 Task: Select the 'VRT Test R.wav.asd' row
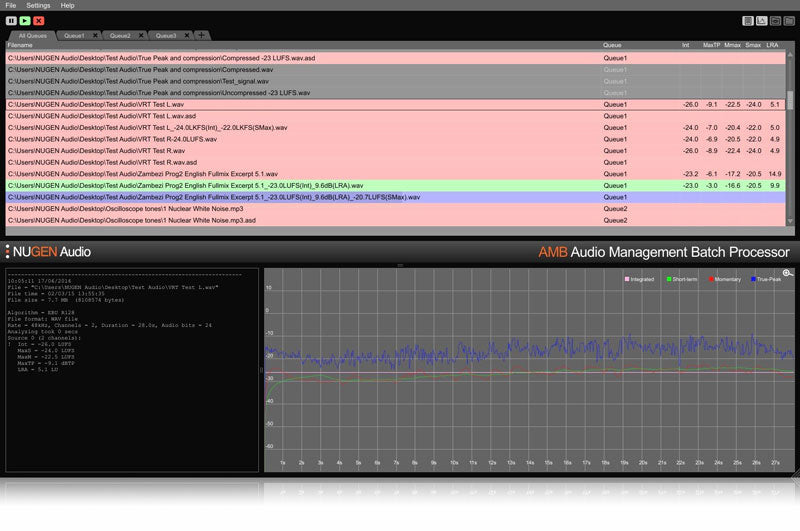pos(395,163)
